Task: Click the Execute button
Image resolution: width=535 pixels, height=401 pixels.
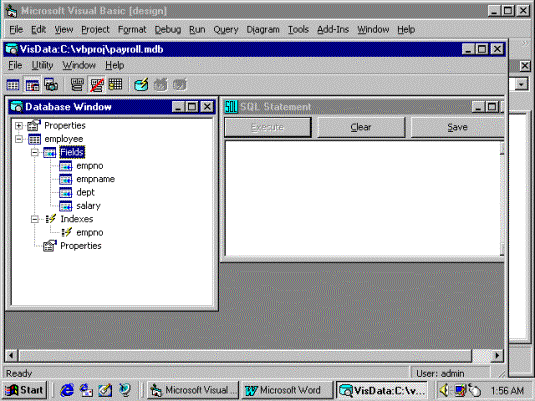Action: point(268,127)
